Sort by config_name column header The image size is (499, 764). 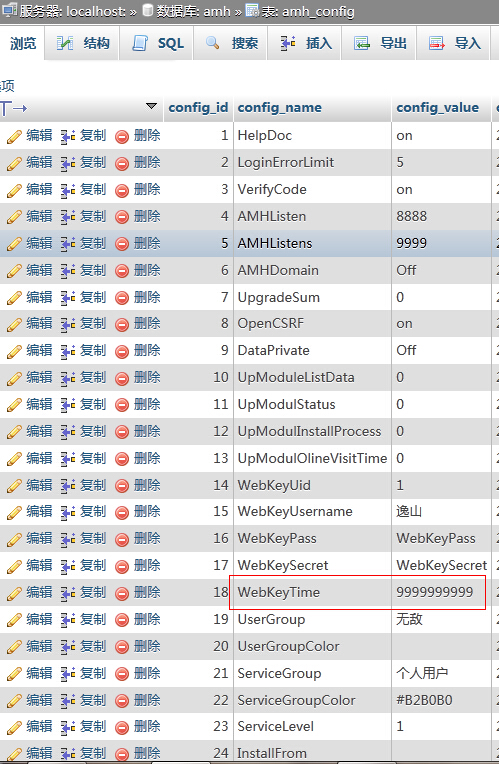click(x=280, y=108)
